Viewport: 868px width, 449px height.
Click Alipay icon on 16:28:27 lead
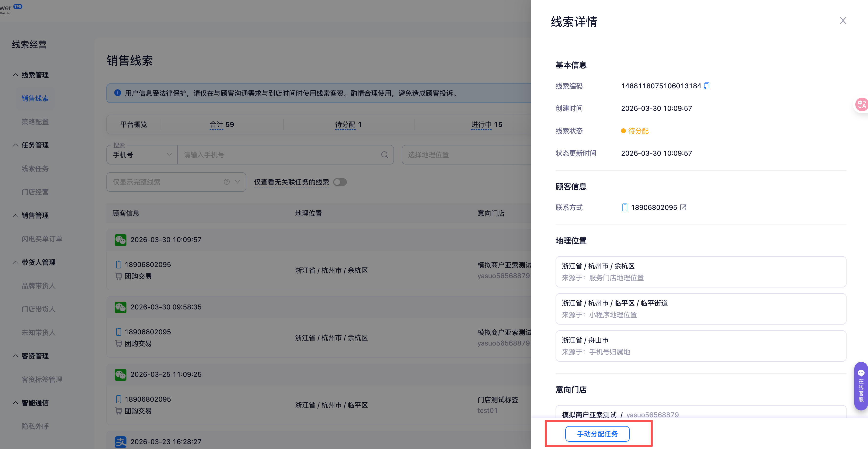pos(120,442)
